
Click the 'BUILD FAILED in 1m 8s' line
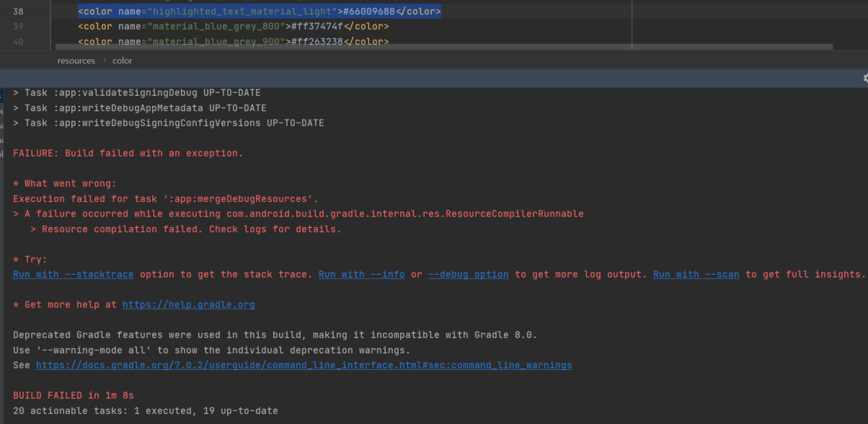(74, 396)
